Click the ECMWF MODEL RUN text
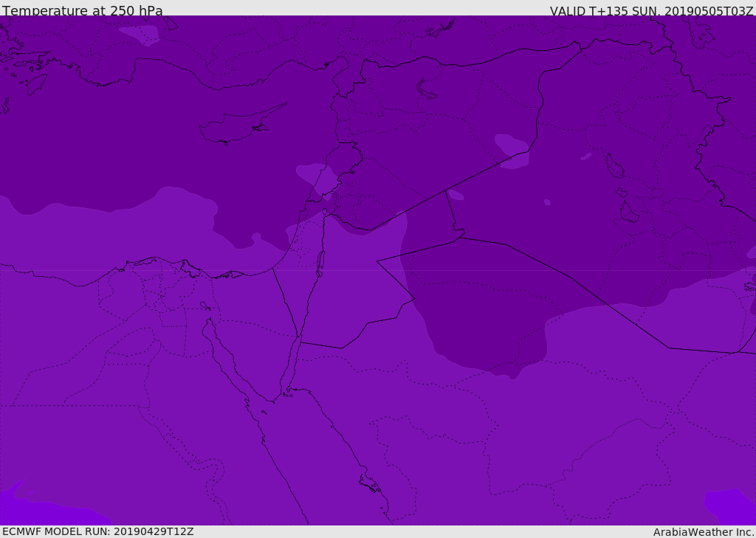756x538 pixels. tap(98, 531)
